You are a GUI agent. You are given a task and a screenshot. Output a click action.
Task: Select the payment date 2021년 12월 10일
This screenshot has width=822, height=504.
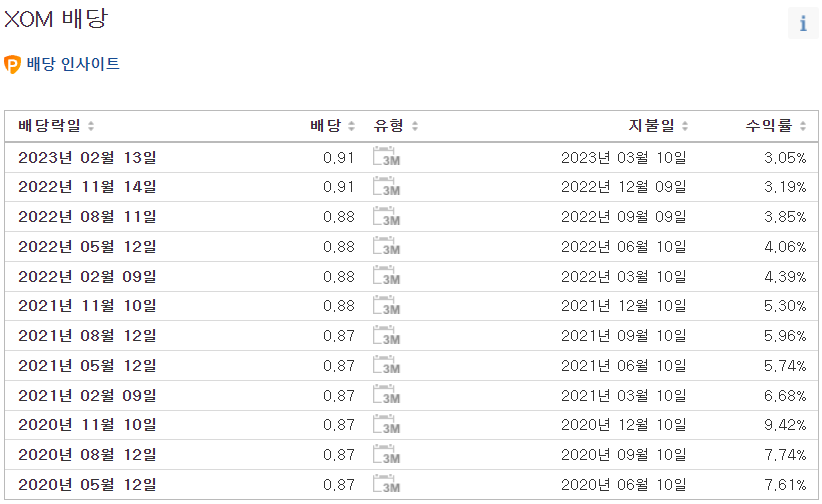[623, 306]
